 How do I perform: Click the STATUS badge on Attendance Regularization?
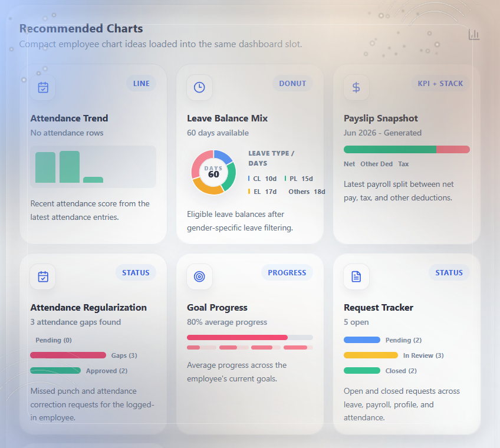pyautogui.click(x=136, y=272)
